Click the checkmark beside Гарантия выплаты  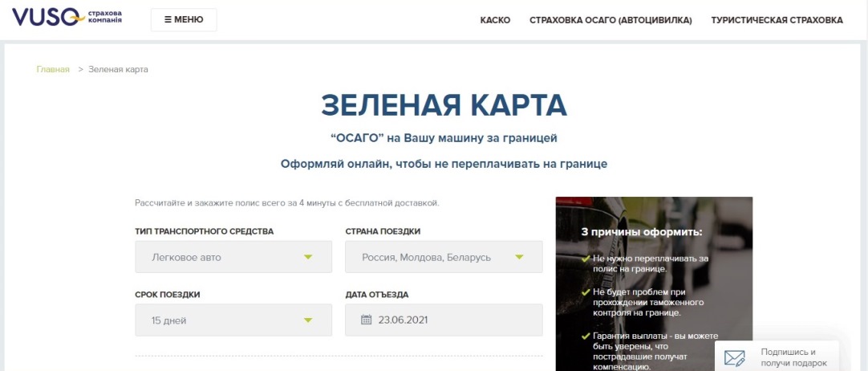tap(586, 336)
